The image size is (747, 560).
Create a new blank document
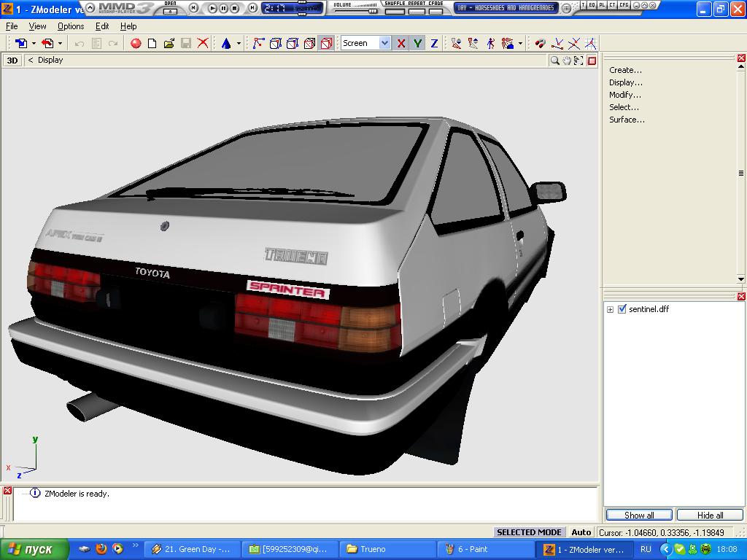[x=152, y=44]
